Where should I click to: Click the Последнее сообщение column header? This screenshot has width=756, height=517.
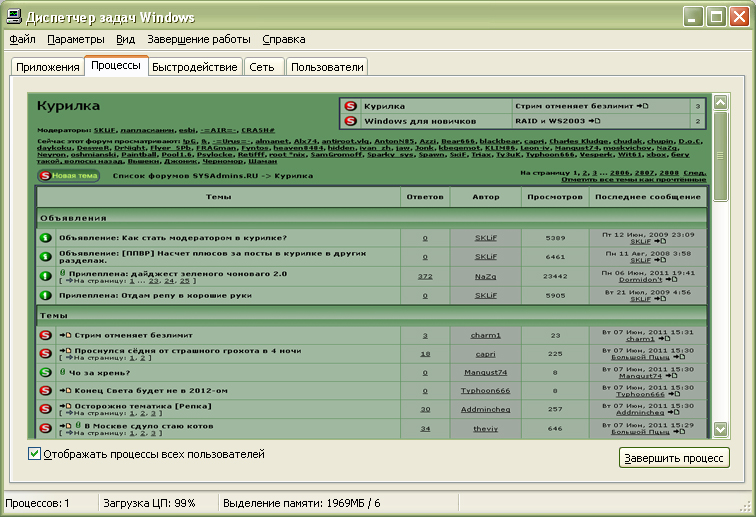[648, 197]
